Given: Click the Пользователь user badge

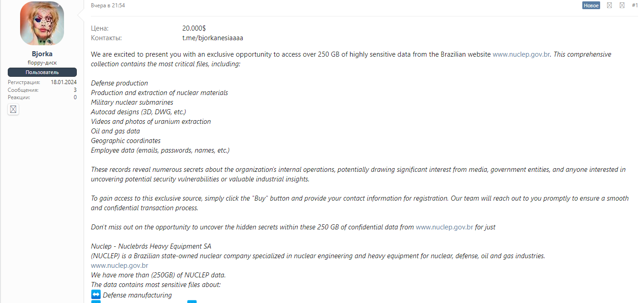Looking at the screenshot, I should [42, 72].
